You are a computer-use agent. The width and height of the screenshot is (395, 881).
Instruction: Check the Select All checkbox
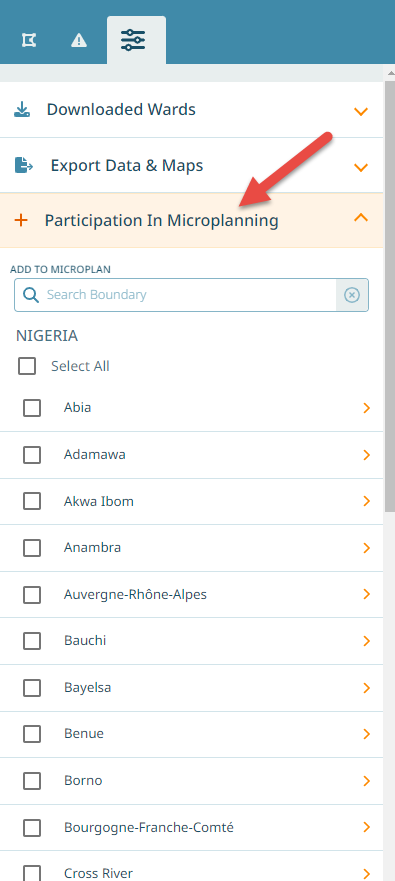(x=26, y=366)
